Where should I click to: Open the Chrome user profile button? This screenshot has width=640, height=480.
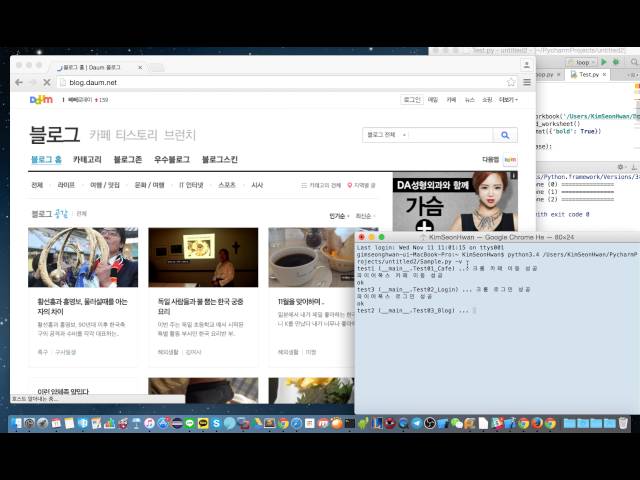(527, 64)
